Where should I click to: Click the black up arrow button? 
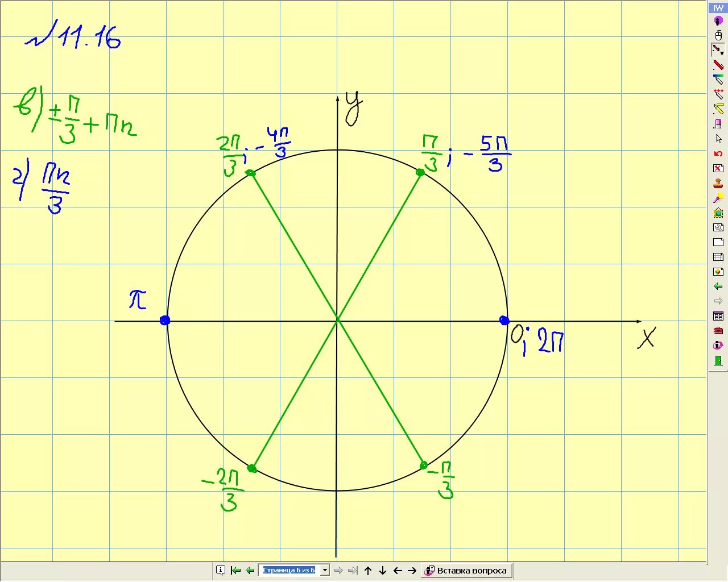[368, 571]
